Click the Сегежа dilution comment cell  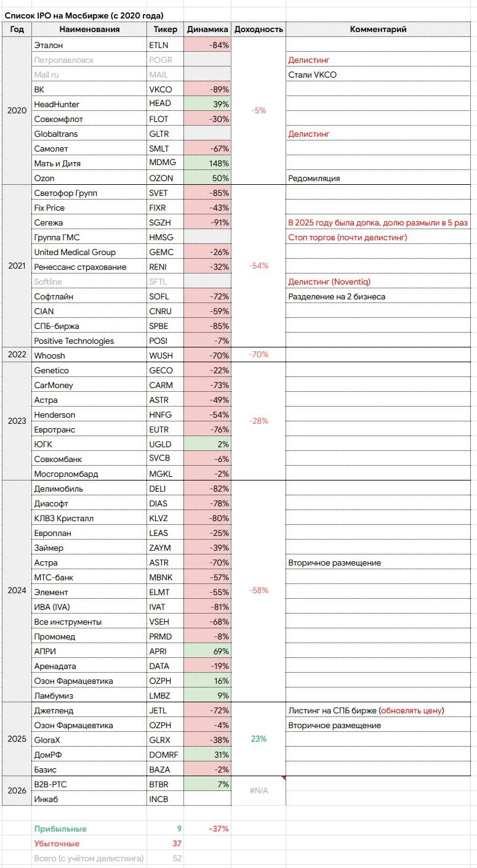(x=378, y=222)
